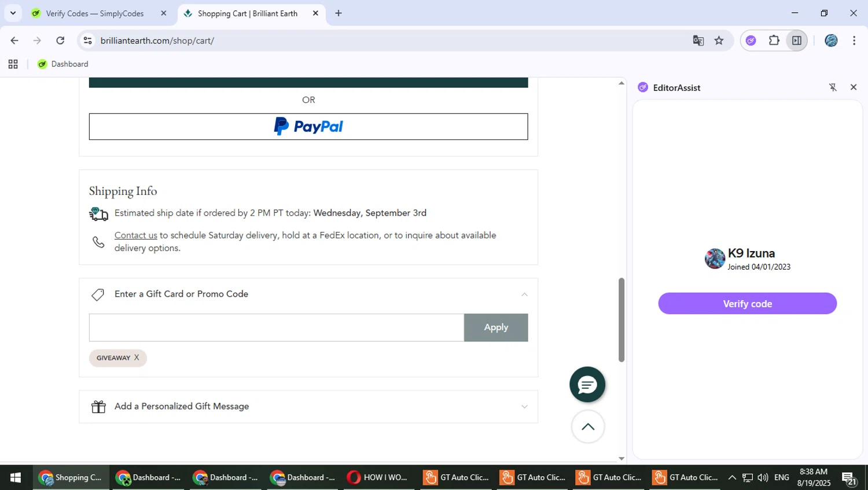
Task: Open the Chrome three-dot menu
Action: [854, 40]
